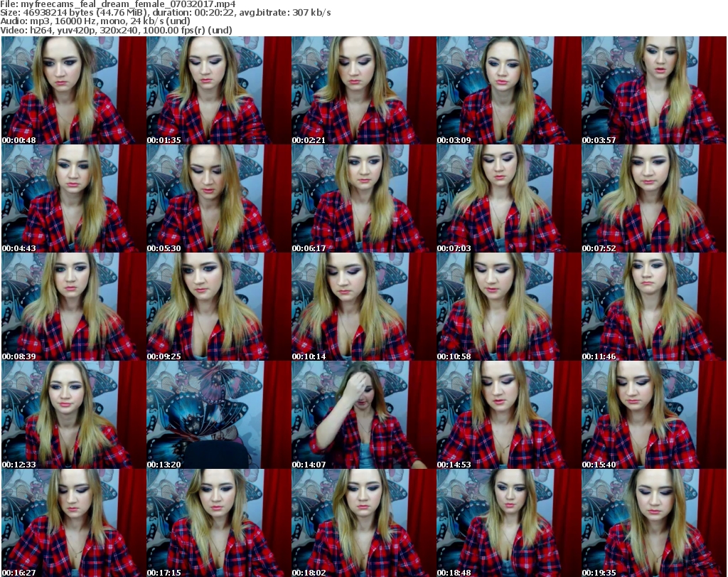The height and width of the screenshot is (577, 728).
Task: View the thumbnail frame stamped 00:16:27
Action: coord(73,523)
